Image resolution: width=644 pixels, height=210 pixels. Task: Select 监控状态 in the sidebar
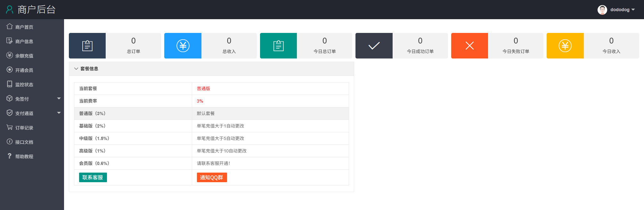24,85
